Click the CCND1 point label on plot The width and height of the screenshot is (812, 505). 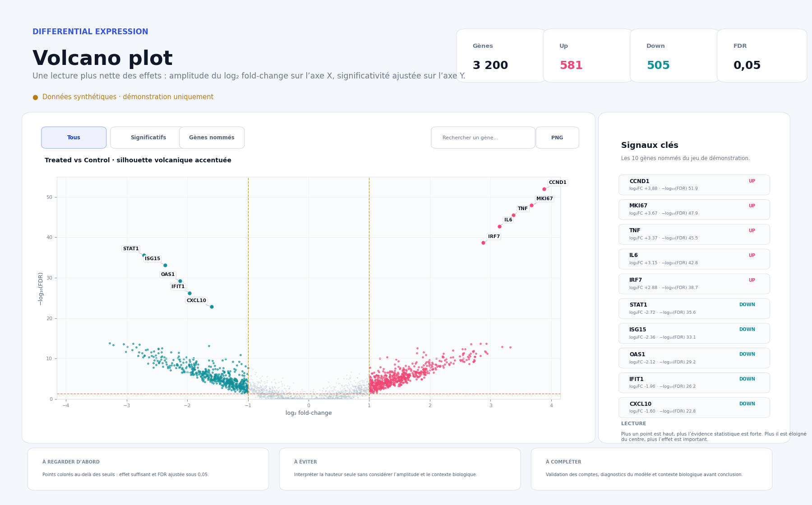[558, 183]
